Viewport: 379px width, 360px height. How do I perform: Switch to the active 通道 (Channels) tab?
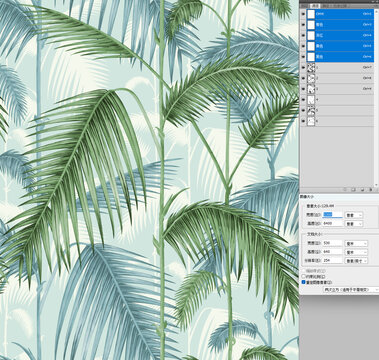pos(315,6)
